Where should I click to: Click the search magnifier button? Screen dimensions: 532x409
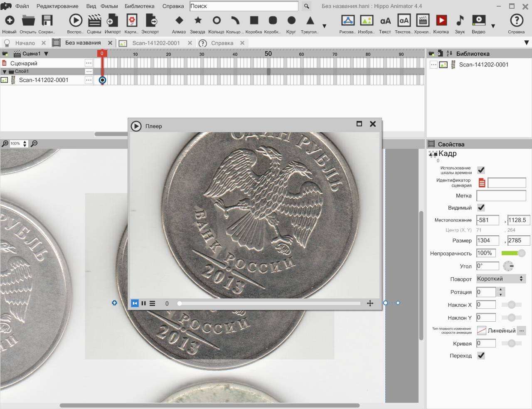pyautogui.click(x=306, y=6)
